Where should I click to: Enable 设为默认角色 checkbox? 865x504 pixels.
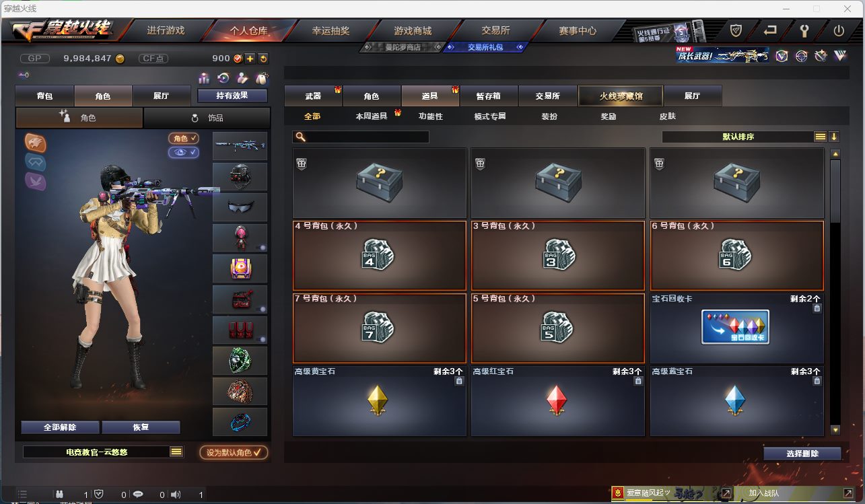point(234,452)
